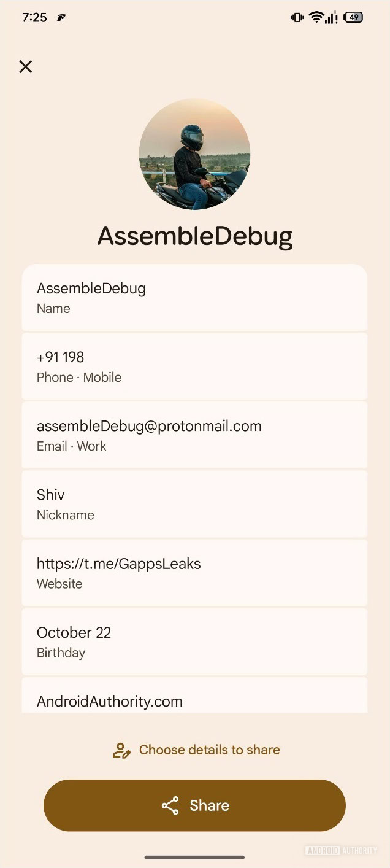Select the +91 198 mobile phone entry

194,366
